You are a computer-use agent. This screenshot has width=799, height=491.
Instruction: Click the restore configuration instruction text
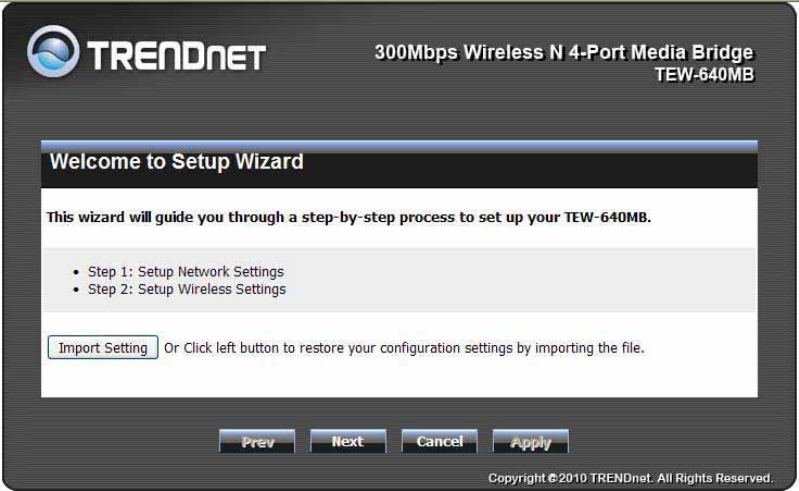[x=404, y=348]
